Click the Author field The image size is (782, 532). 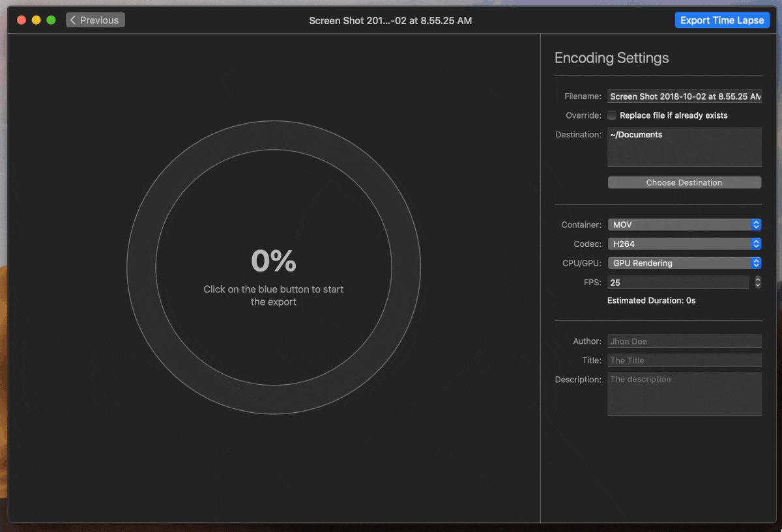[684, 341]
